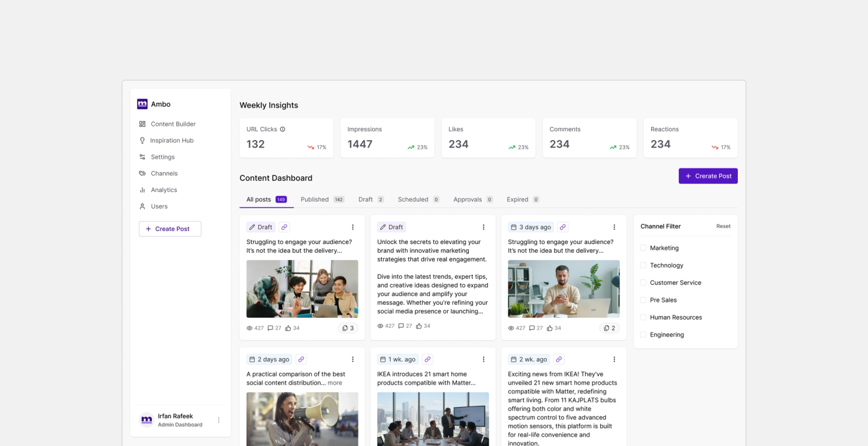
Task: Click link icon on 3 days ago post
Action: point(562,227)
